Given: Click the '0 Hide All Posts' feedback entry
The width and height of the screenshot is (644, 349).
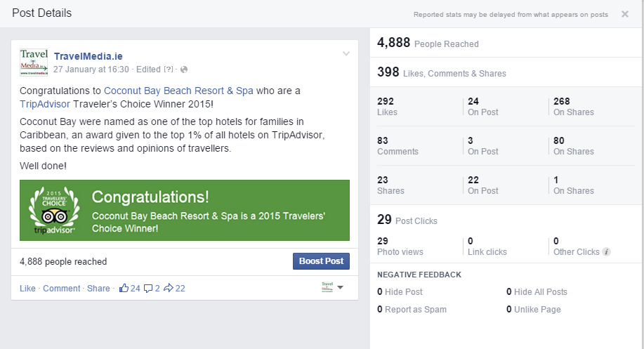Looking at the screenshot, I should (x=537, y=292).
